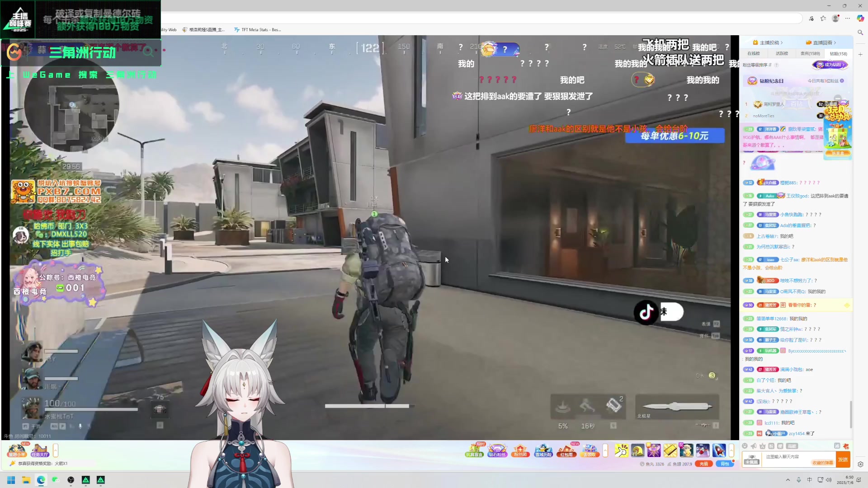Open 钻石粉丝 diamond fan icon
This screenshot has width=868, height=488.
497,450
